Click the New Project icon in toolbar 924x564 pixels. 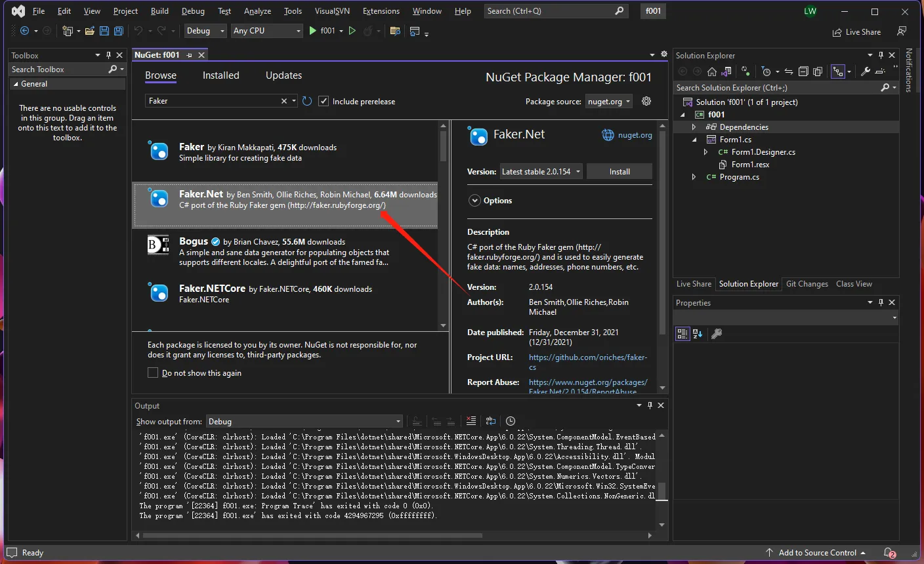(67, 31)
